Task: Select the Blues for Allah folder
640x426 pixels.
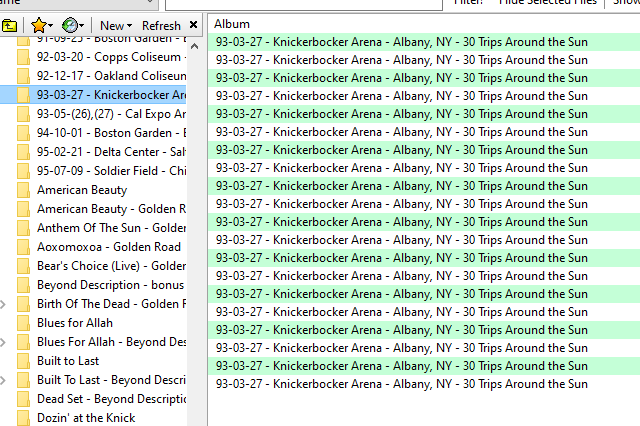Action: 75,323
